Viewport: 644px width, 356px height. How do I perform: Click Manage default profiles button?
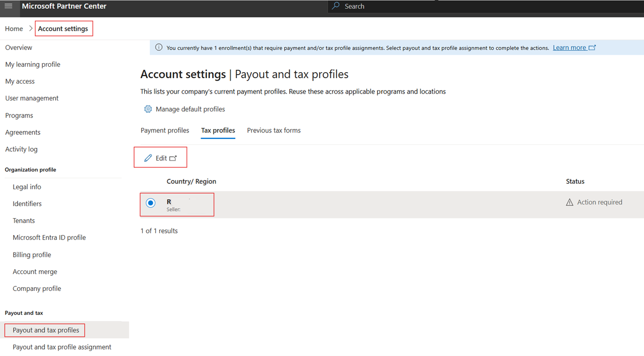190,109
